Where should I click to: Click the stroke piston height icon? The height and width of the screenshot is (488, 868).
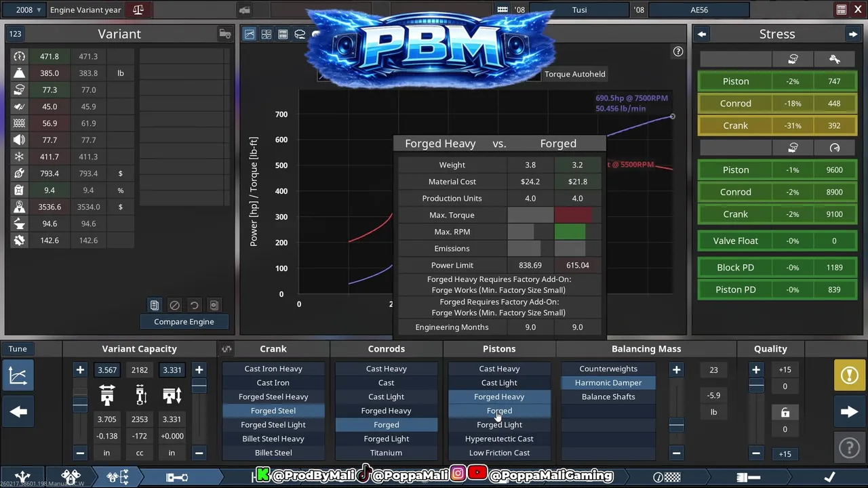click(x=172, y=395)
